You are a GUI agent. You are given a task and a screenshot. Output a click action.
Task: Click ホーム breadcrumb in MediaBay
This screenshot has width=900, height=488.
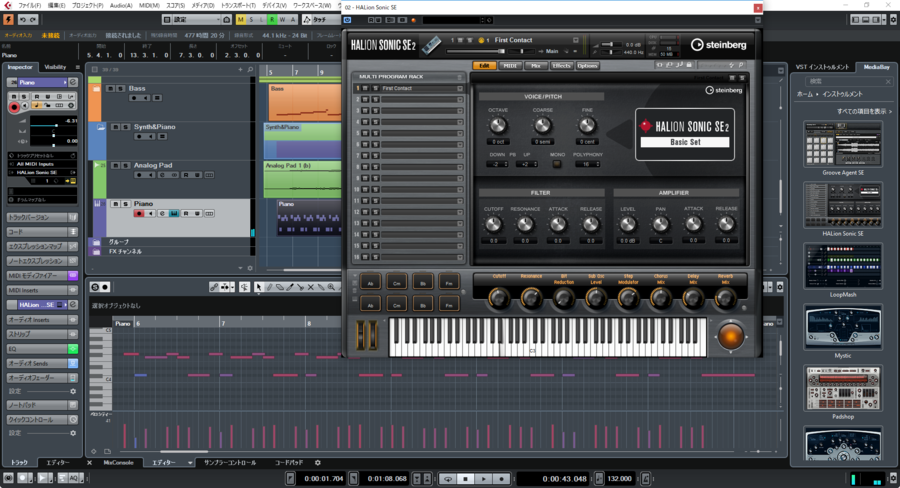[x=804, y=94]
